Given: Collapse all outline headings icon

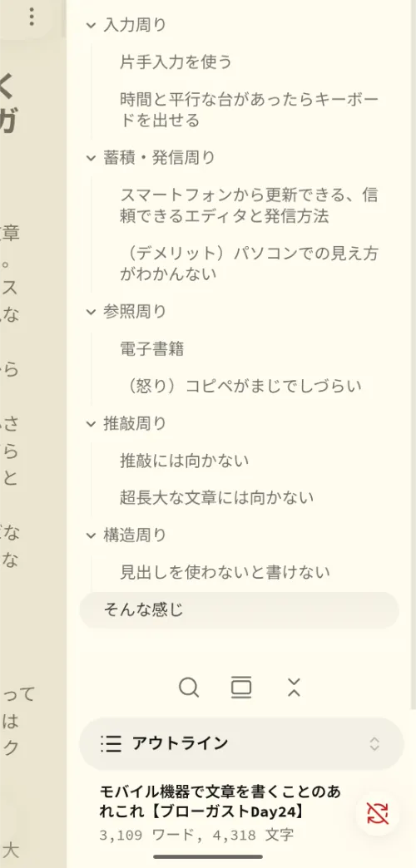Looking at the screenshot, I should 295,688.
